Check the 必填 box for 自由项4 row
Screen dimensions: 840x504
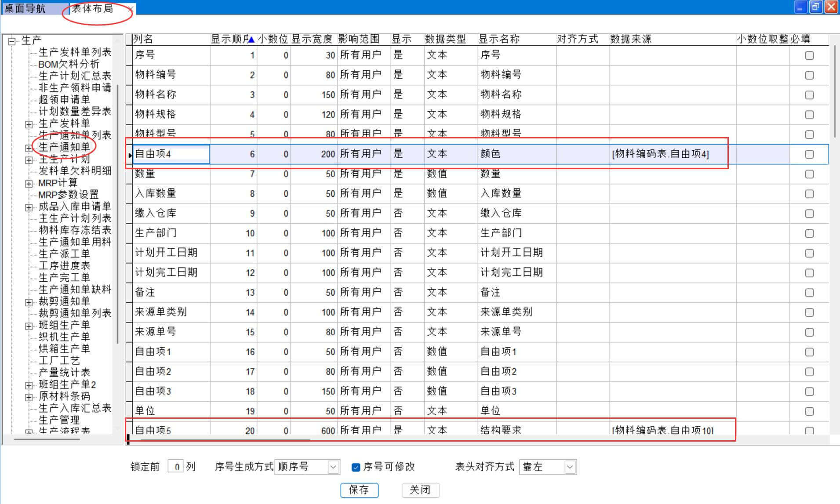809,154
